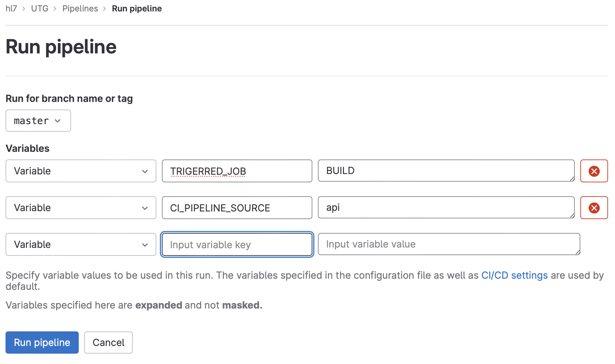
Task: Open the Pipelines breadcrumb link
Action: (80, 9)
